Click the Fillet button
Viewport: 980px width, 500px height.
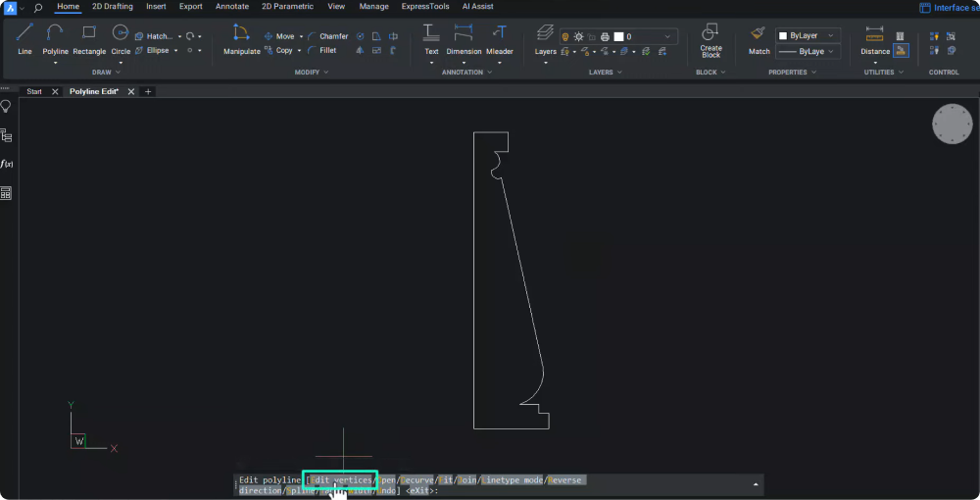coord(321,50)
